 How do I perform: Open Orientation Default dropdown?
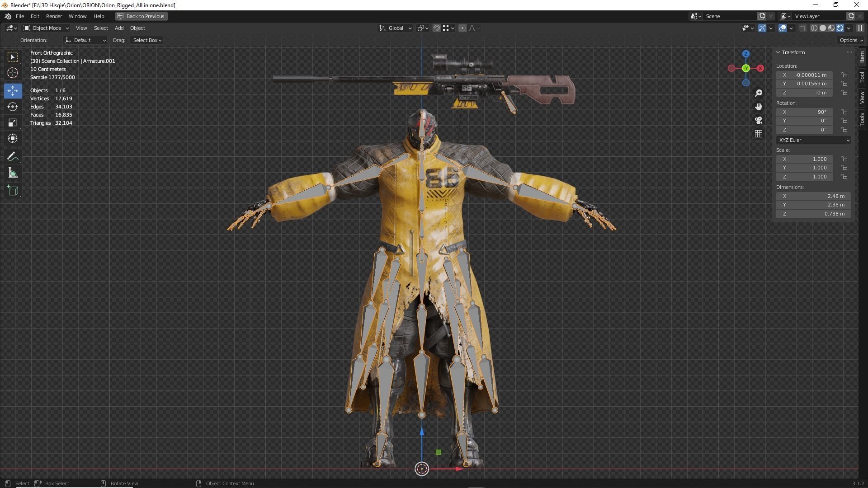tap(85, 40)
